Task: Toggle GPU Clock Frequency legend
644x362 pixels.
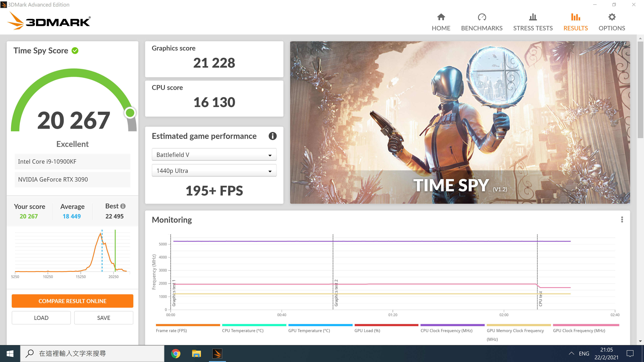Action: coord(586,328)
